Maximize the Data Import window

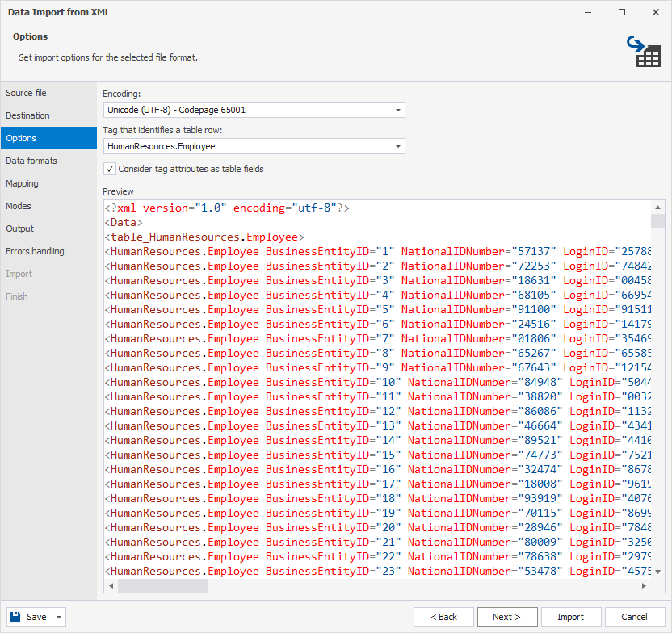(x=622, y=12)
